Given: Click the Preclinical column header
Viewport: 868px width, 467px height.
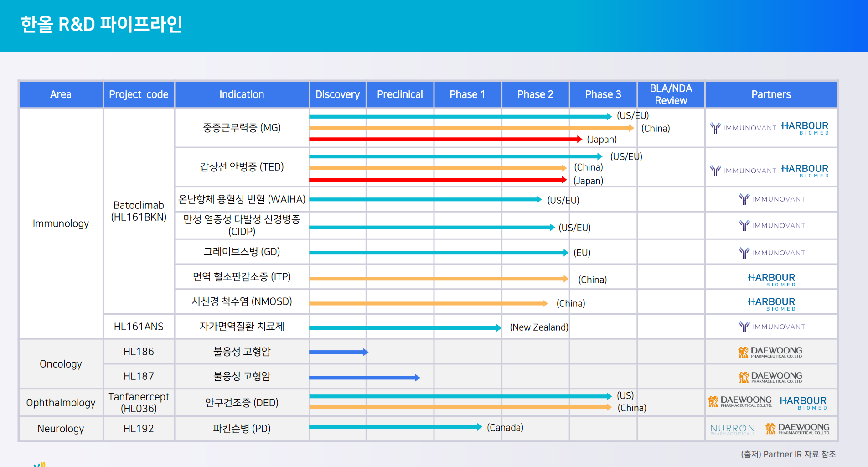Looking at the screenshot, I should (400, 94).
